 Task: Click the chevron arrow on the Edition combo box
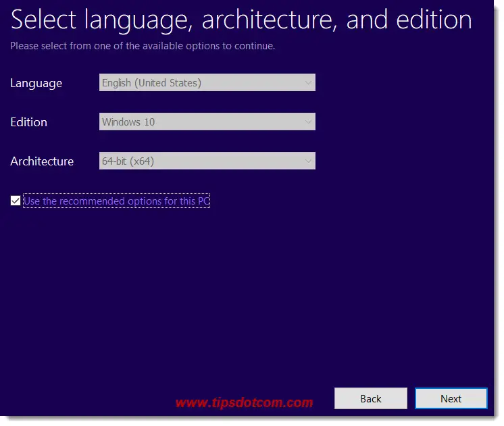point(308,122)
